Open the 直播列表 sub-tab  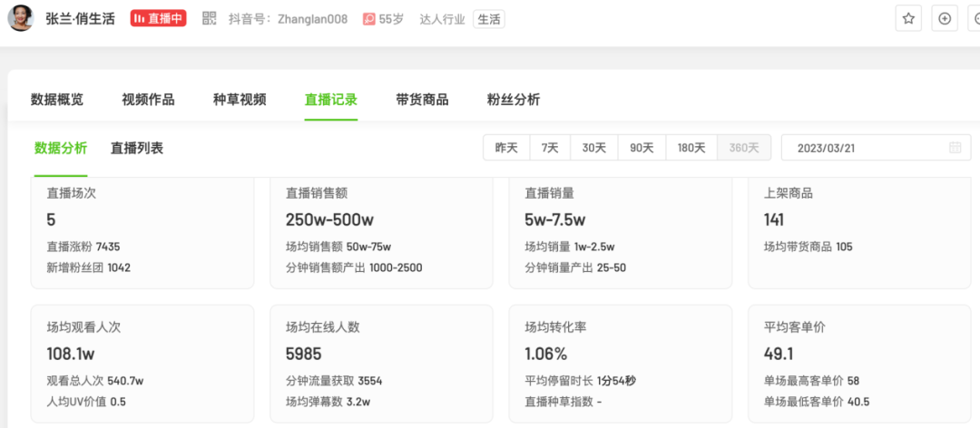point(137,148)
